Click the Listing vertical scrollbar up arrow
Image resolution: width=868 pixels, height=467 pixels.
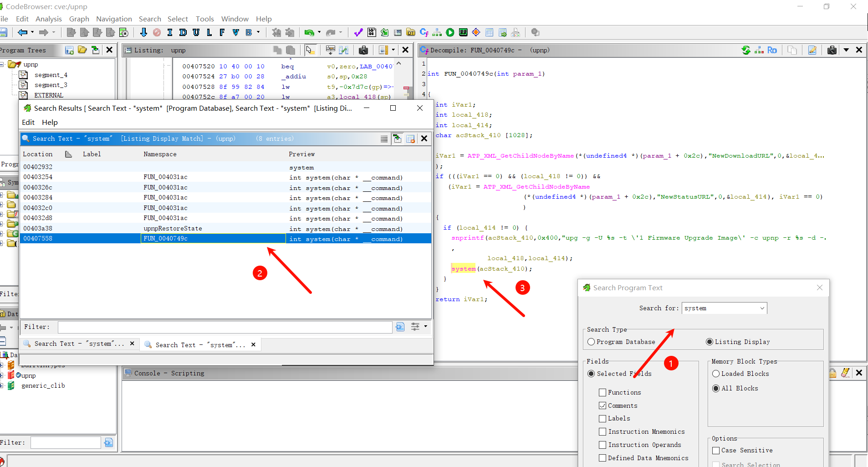click(399, 63)
